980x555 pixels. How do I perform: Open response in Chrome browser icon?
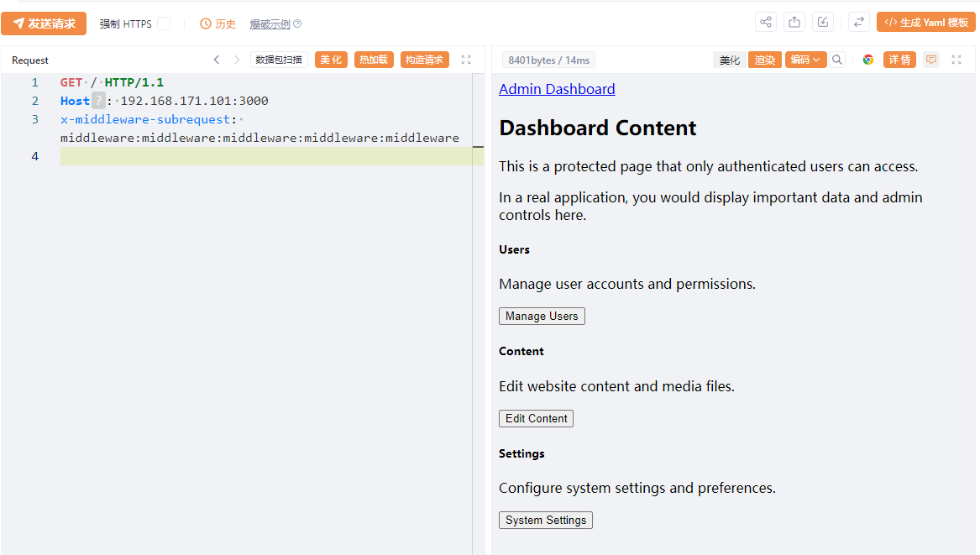tap(868, 60)
